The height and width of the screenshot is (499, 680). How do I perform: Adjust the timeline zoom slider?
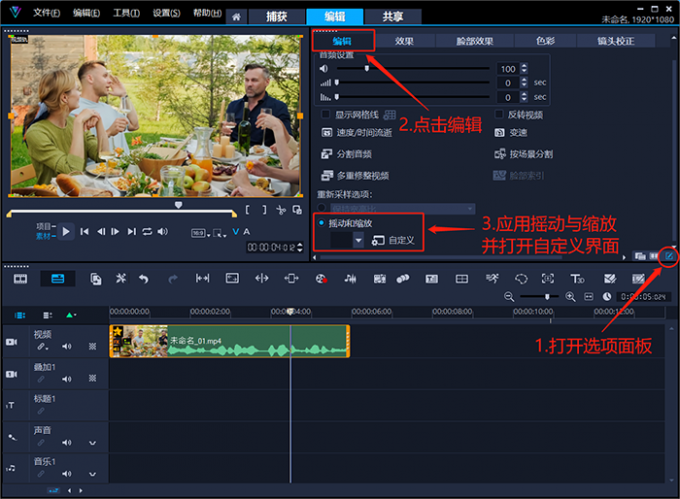(547, 297)
